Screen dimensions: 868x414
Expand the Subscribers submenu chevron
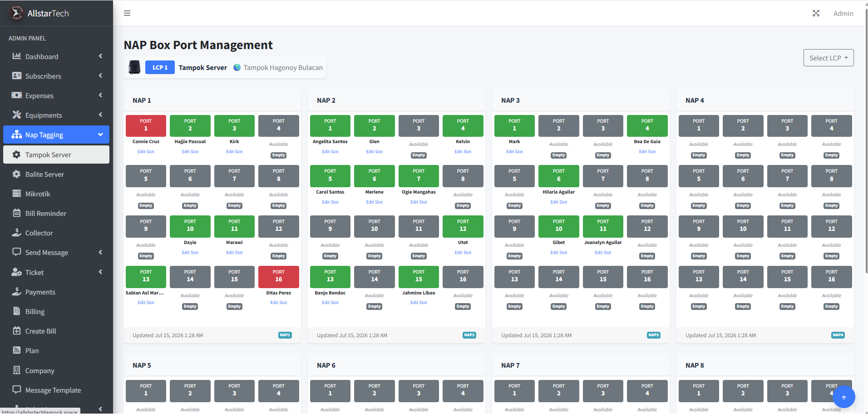pos(100,75)
